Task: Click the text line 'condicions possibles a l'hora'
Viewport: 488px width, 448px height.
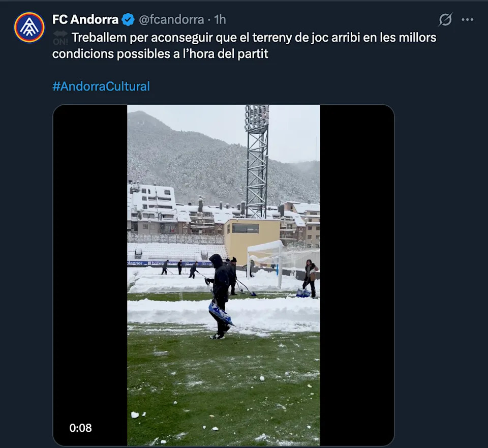Action: coord(160,54)
